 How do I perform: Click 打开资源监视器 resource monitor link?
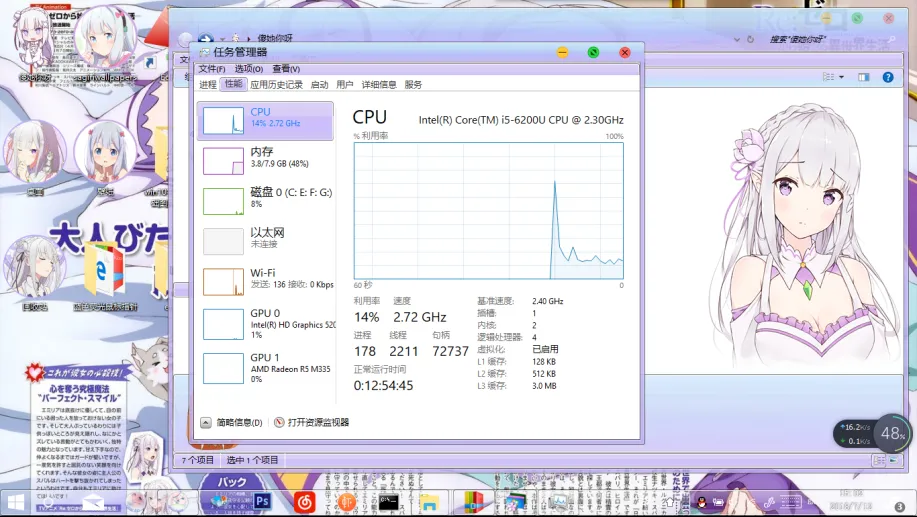click(318, 423)
